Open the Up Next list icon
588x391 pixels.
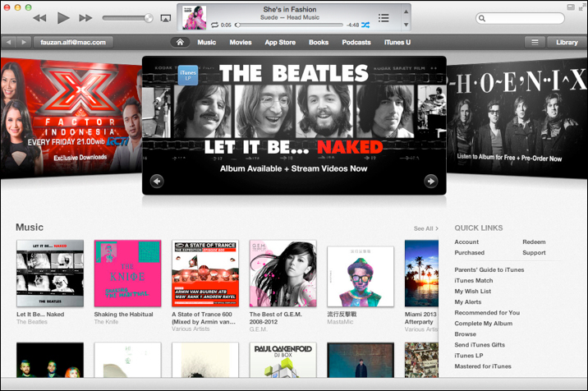click(384, 18)
